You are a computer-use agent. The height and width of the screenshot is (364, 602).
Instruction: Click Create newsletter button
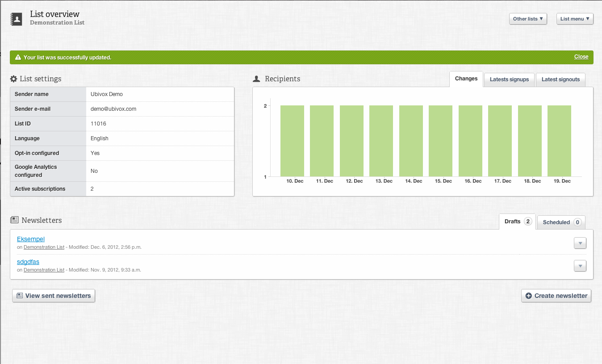556,296
